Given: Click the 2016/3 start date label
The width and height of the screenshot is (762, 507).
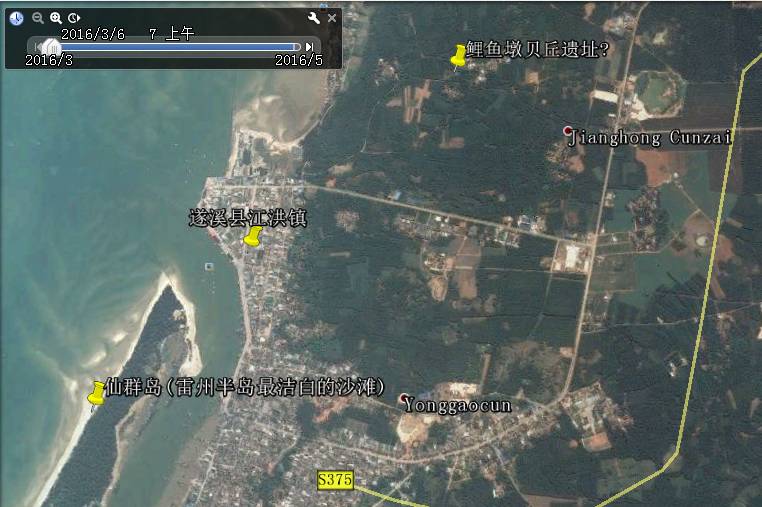Looking at the screenshot, I should click(x=49, y=60).
